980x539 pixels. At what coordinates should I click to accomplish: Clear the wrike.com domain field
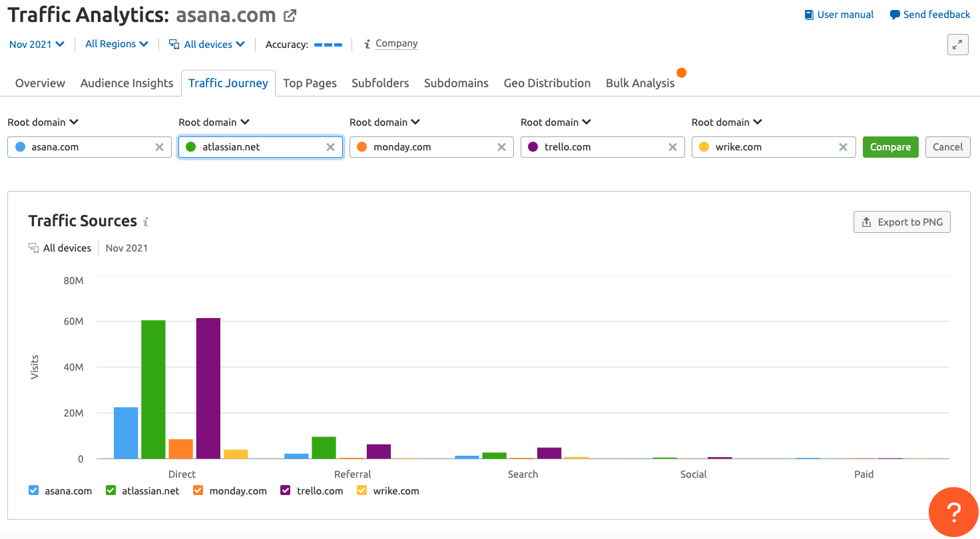[843, 147]
